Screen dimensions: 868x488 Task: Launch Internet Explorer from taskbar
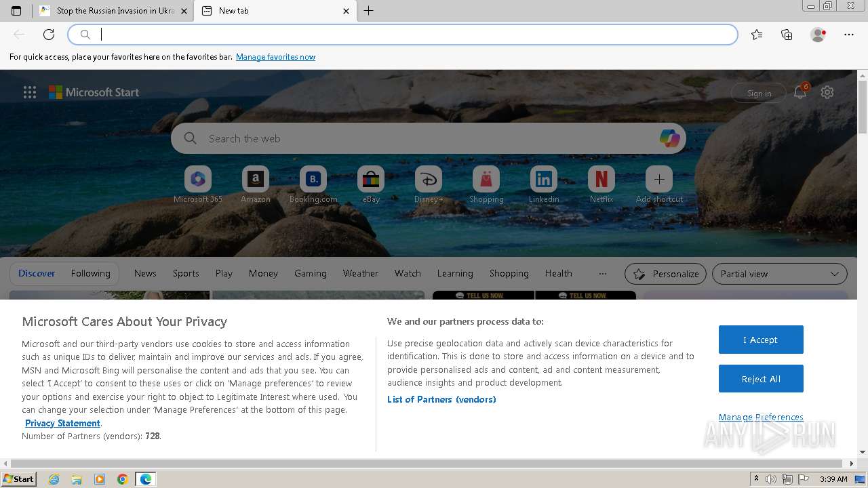pyautogui.click(x=54, y=479)
